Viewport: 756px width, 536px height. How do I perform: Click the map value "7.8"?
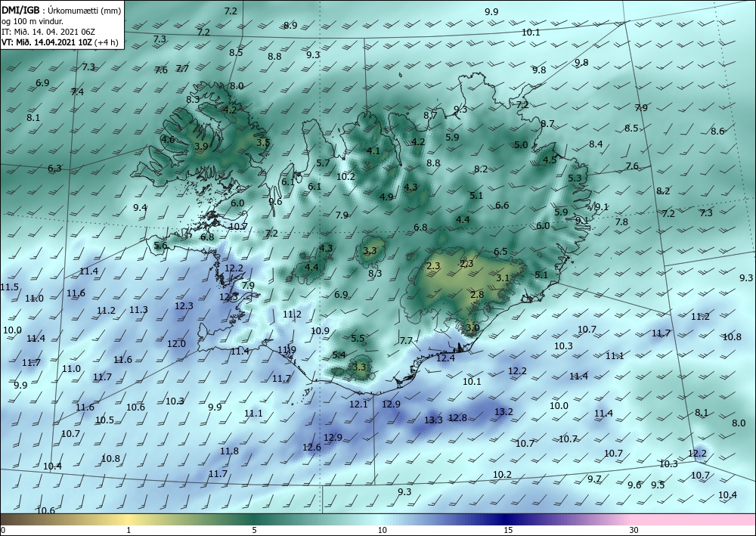click(621, 222)
